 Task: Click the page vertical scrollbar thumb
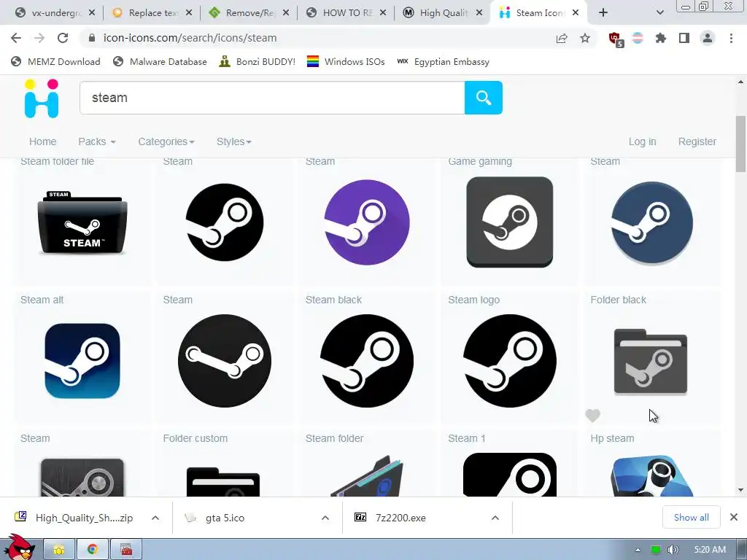pos(741,144)
